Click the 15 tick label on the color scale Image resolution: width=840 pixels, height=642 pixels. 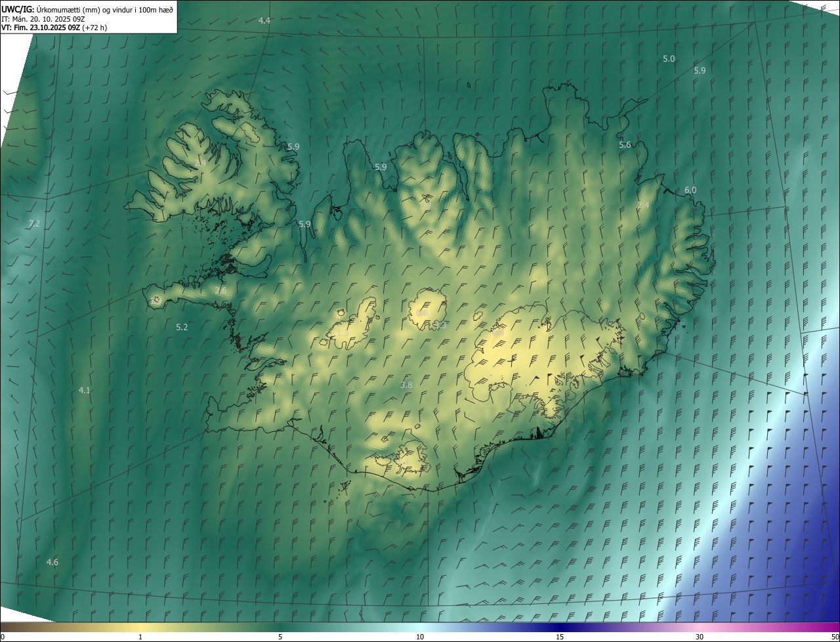(560, 637)
